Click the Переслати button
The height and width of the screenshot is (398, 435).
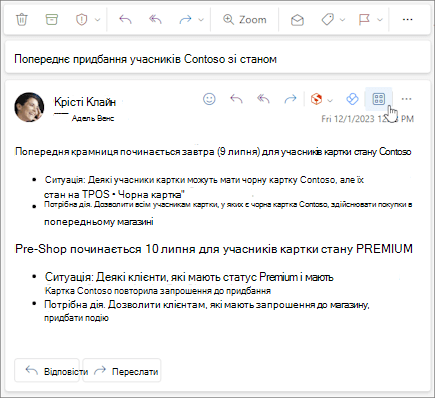click(x=122, y=370)
